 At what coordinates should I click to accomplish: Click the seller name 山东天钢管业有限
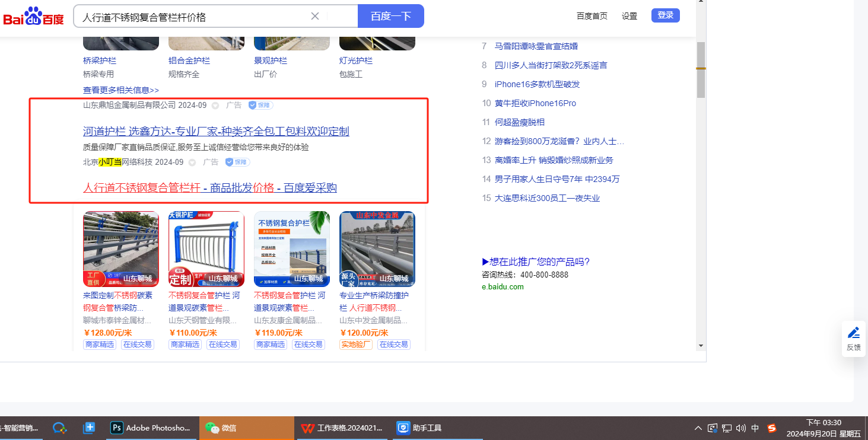(204, 320)
